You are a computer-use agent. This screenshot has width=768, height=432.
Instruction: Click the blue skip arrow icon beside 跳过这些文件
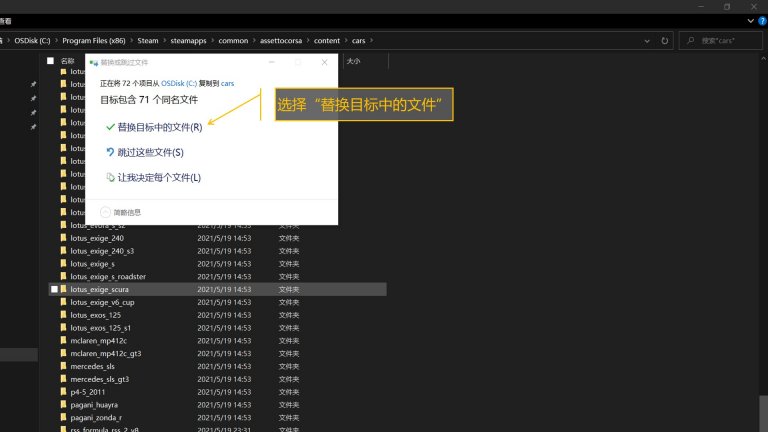110,152
